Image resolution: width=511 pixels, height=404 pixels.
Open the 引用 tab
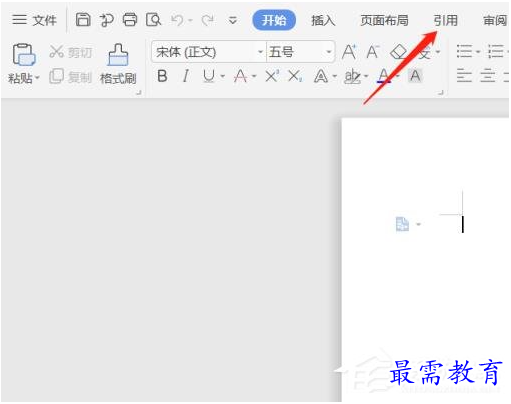[445, 20]
